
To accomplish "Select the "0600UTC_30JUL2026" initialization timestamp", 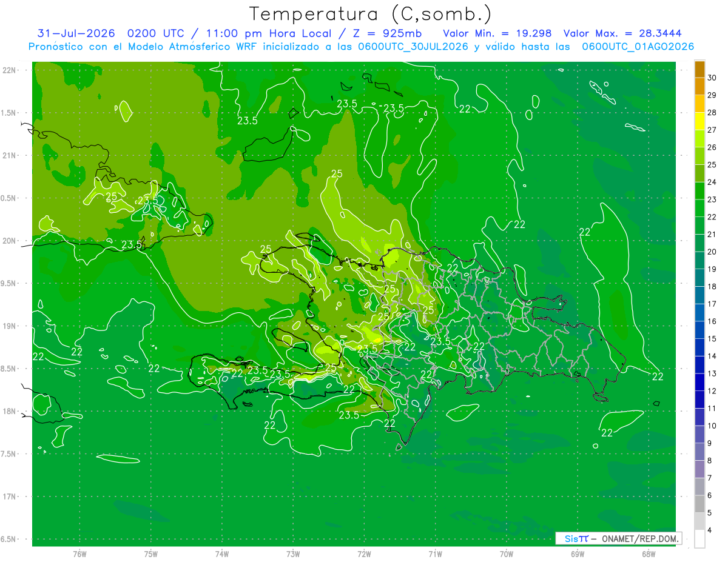I will click(413, 47).
